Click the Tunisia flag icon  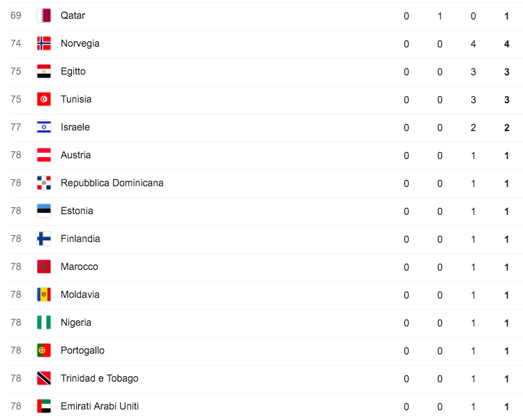[44, 99]
